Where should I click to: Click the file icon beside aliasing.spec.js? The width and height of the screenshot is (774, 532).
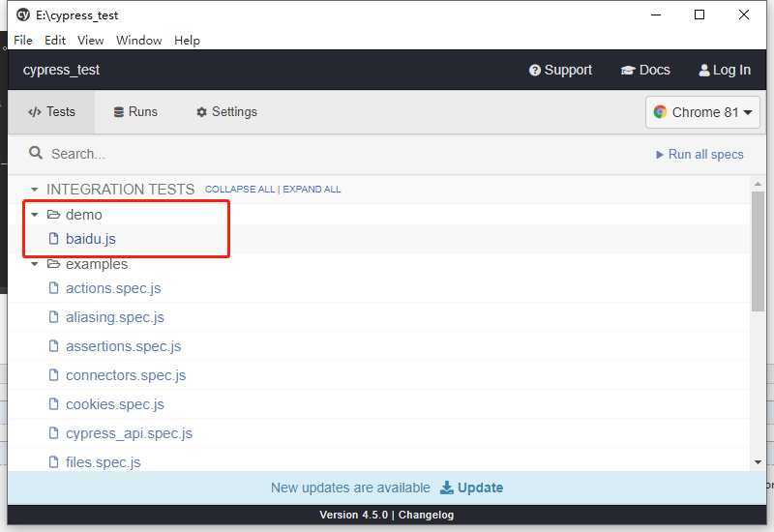click(x=53, y=317)
